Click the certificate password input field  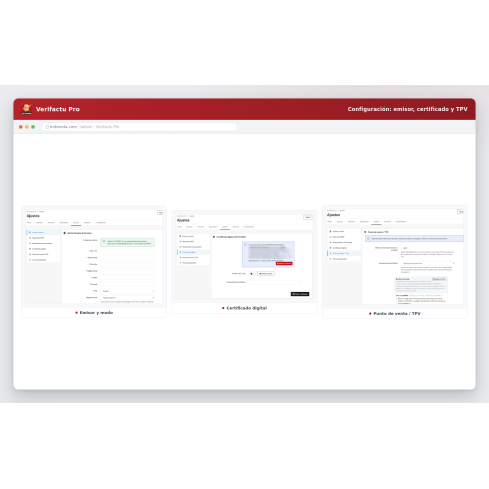click(x=274, y=282)
